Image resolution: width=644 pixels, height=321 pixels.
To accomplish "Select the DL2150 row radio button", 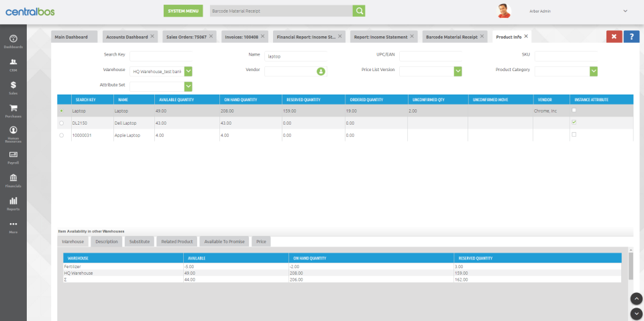I will (x=62, y=123).
